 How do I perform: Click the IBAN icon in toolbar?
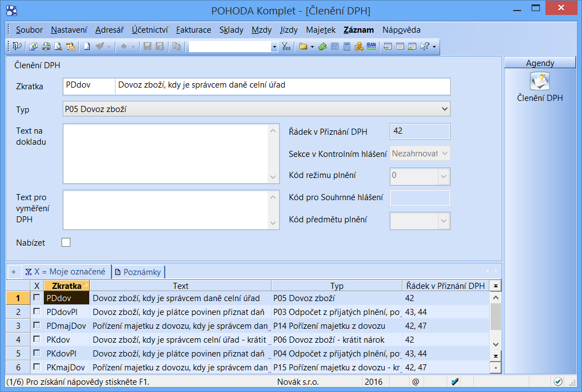371,46
